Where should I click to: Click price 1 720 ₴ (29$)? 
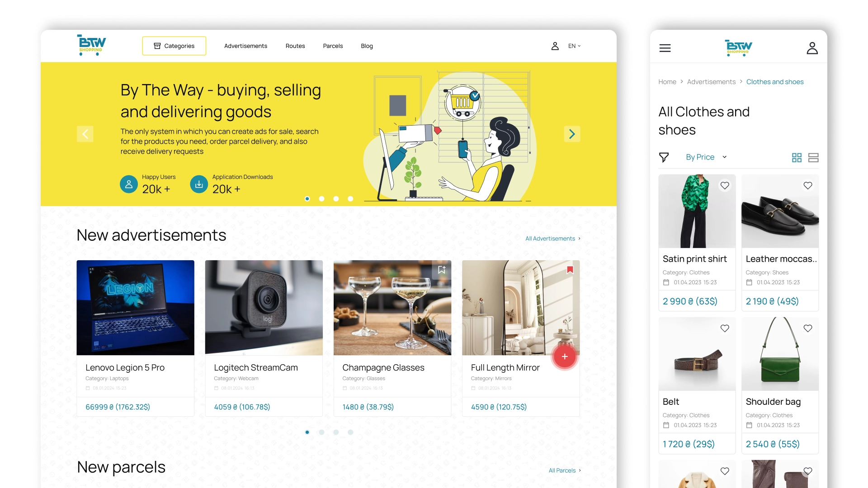pos(689,444)
